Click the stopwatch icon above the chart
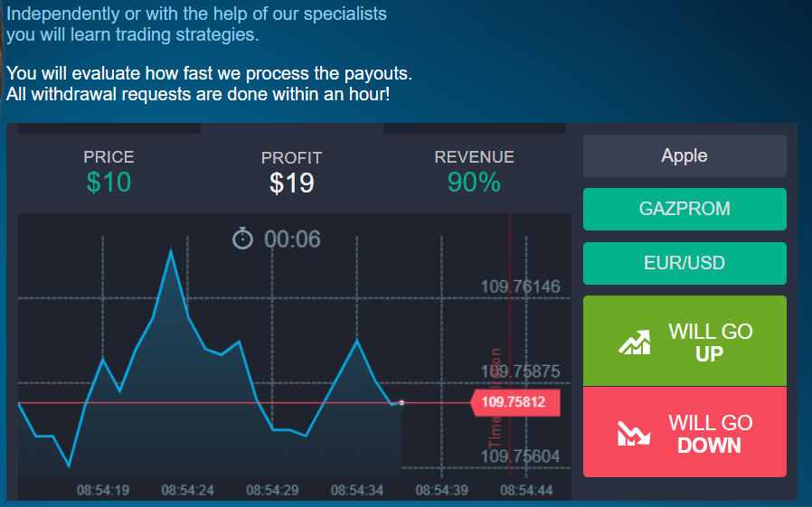Viewport: 812px width, 507px height. point(243,239)
